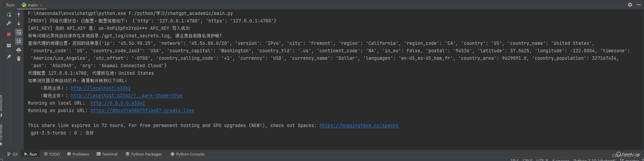Image resolution: width=644 pixels, height=161 pixels.
Task: Close the main run tab
Action: [41, 5]
